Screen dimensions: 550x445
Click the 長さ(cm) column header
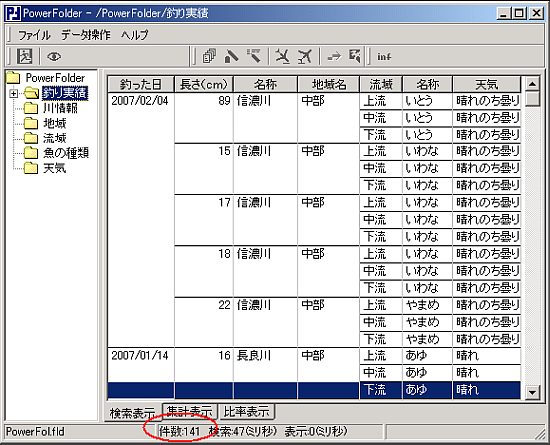pos(204,85)
